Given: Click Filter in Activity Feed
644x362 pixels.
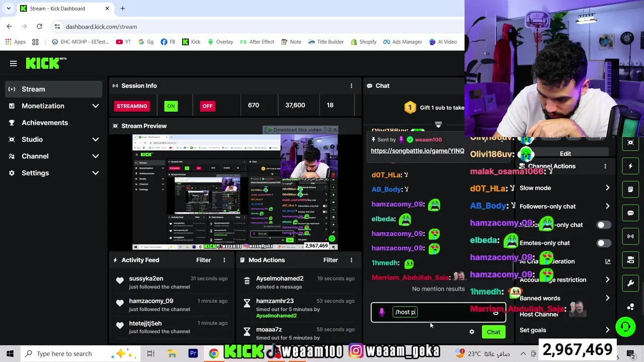Looking at the screenshot, I should point(203,260).
